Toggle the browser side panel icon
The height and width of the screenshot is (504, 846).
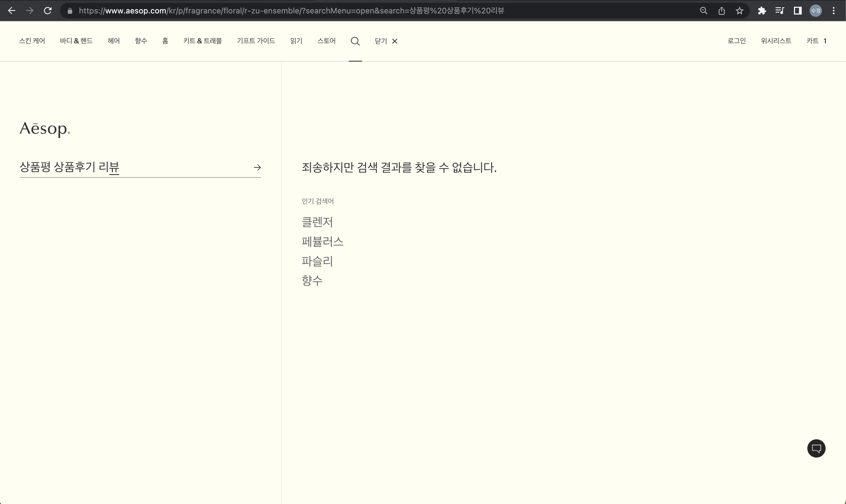click(x=798, y=11)
